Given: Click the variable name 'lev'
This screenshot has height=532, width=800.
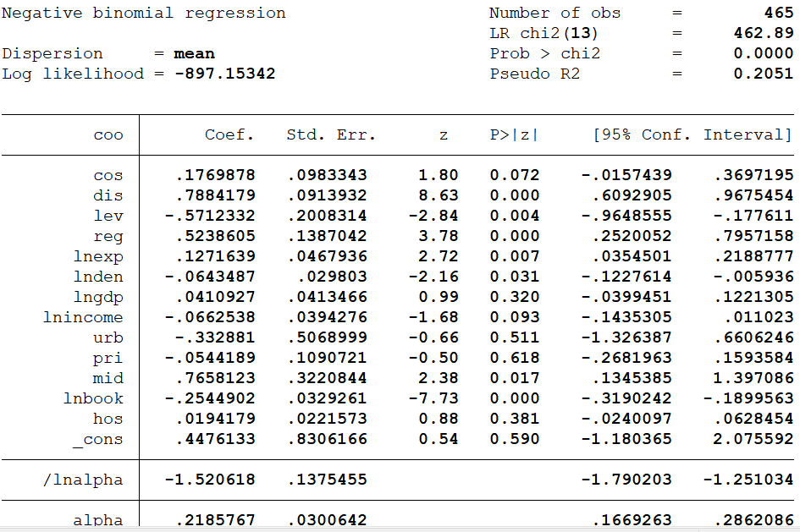Looking at the screenshot, I should [x=108, y=216].
